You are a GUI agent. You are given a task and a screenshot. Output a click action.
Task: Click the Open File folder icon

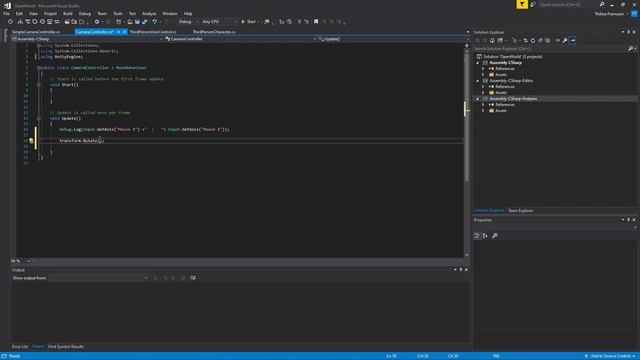[x=129, y=22]
